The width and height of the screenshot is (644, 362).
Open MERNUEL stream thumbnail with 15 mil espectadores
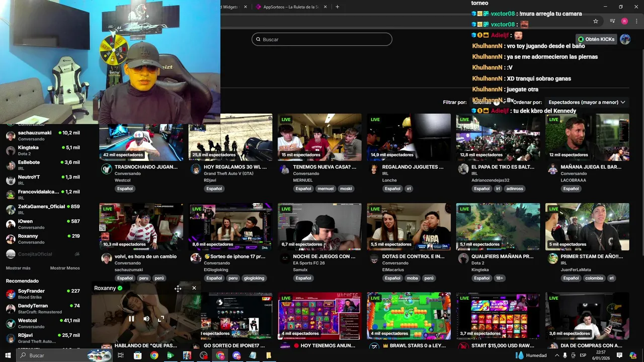tap(319, 137)
